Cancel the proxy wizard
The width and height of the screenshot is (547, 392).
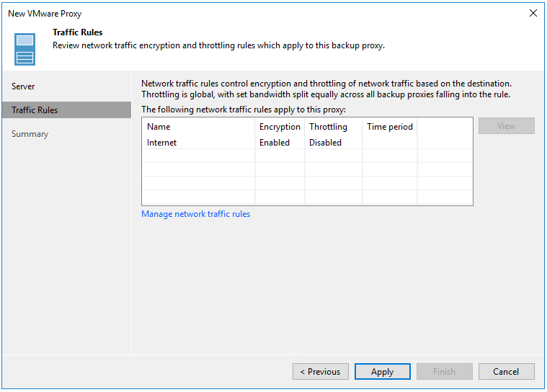tap(506, 372)
